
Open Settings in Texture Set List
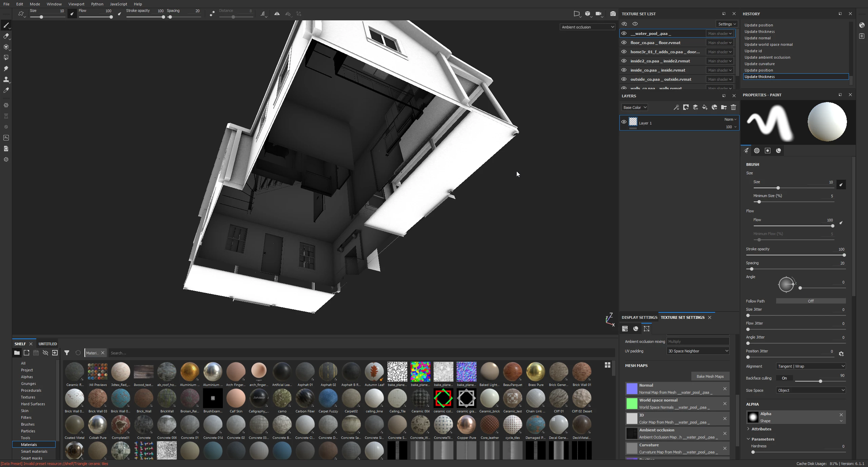coord(727,24)
